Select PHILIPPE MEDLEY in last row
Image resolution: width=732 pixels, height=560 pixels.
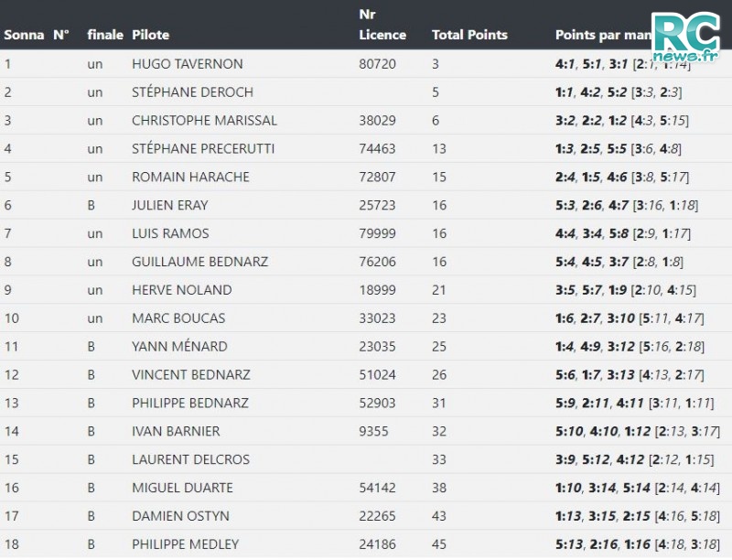tap(185, 544)
